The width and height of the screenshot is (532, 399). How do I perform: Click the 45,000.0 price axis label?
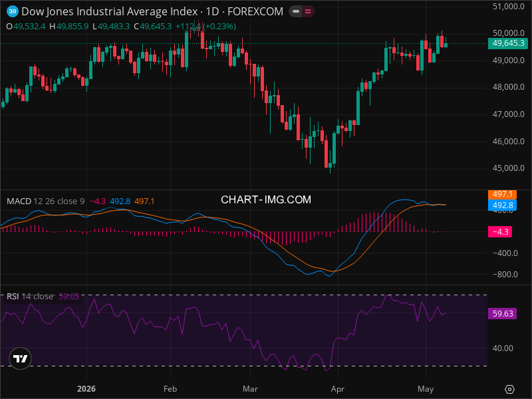click(x=508, y=168)
